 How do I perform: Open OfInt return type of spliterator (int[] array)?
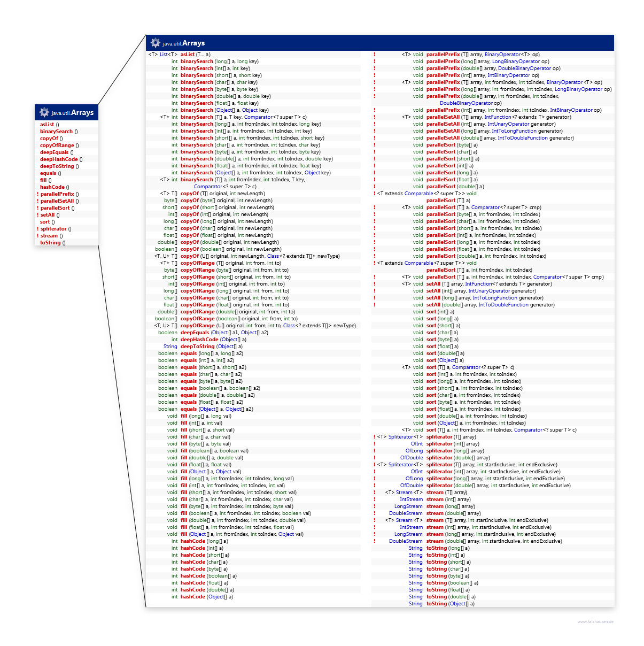coord(417,444)
